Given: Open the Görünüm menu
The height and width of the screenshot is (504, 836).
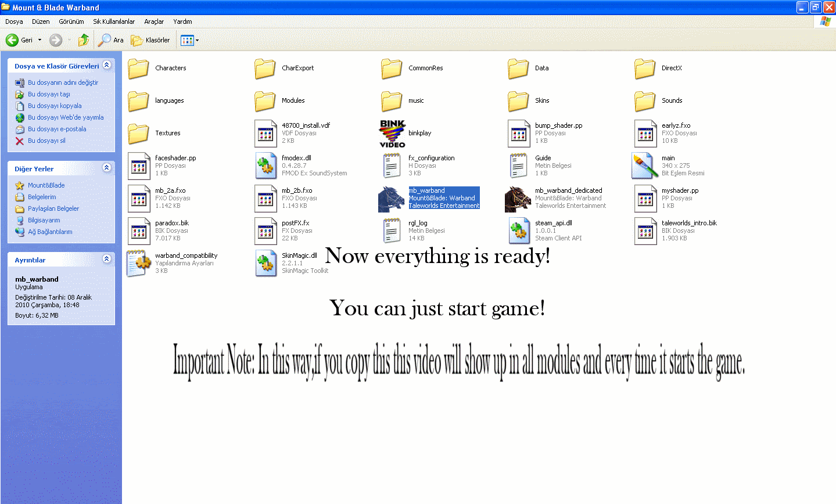Looking at the screenshot, I should point(71,21).
